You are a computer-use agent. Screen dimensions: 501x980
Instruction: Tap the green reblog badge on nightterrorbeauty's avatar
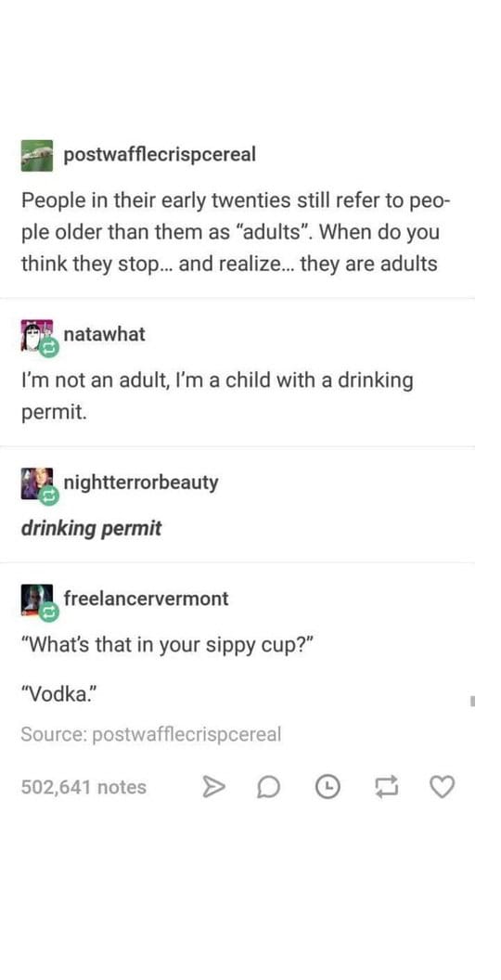click(50, 496)
